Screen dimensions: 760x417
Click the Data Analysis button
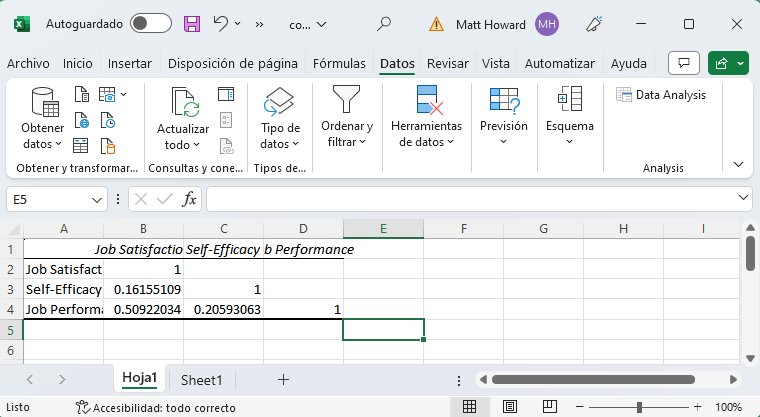point(662,95)
